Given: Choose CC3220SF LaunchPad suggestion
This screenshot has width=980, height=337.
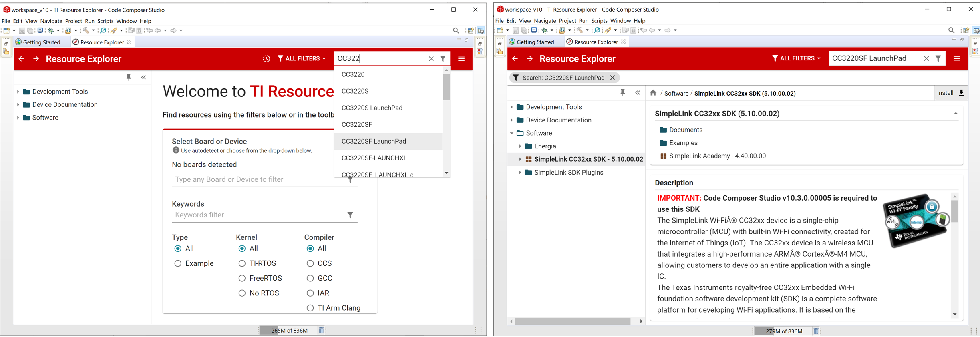Looking at the screenshot, I should (x=388, y=141).
